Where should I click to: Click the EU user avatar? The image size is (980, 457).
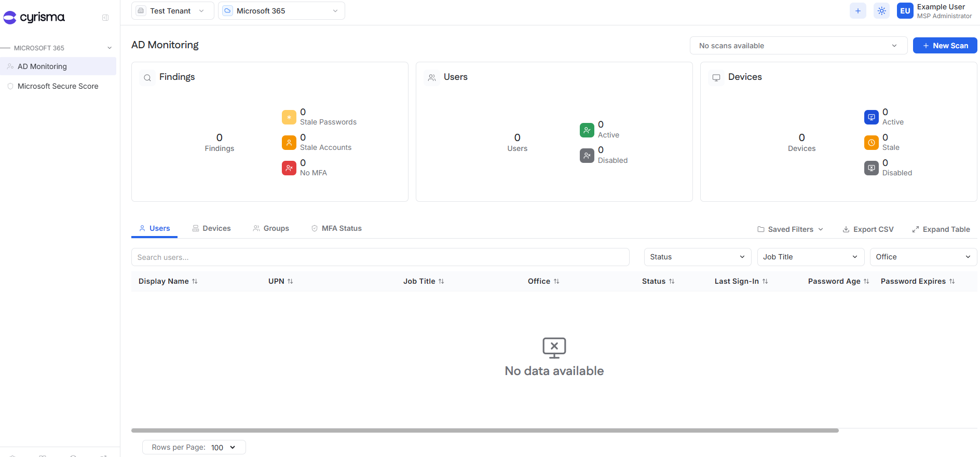click(x=905, y=11)
